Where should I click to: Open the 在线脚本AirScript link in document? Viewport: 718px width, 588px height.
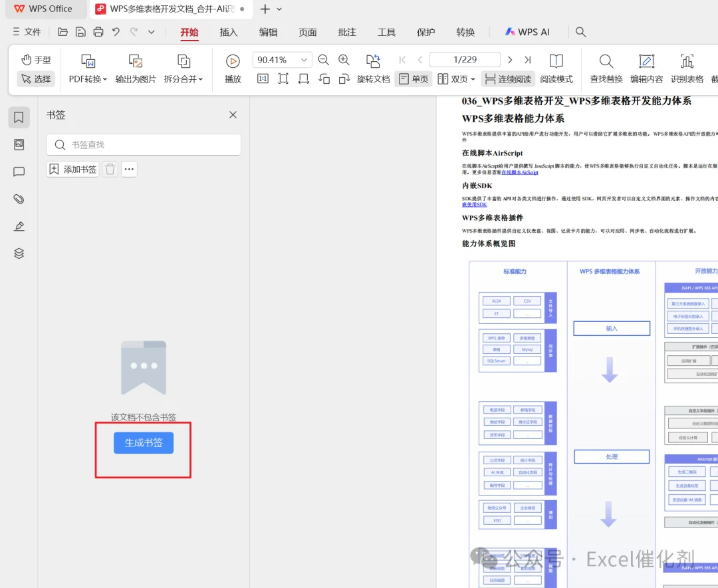coord(520,172)
